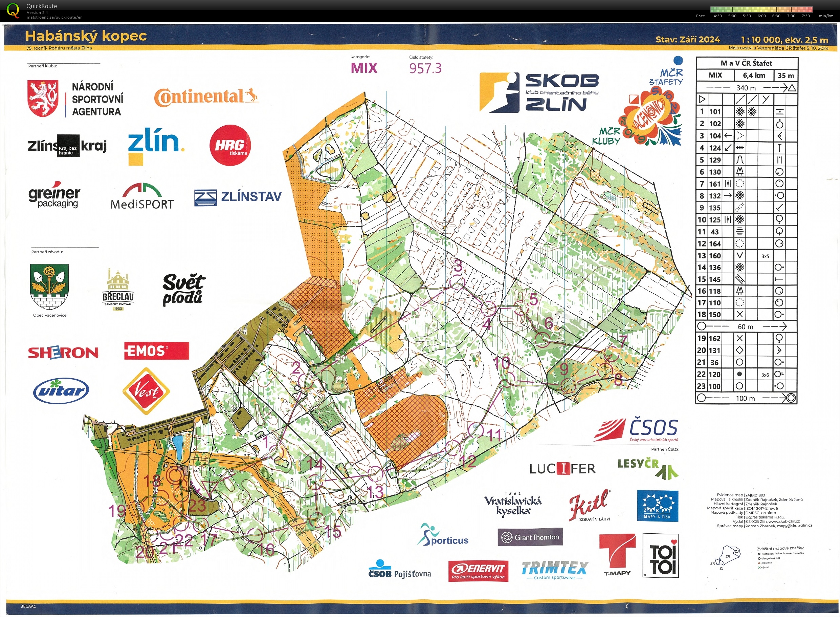Click the MIX category label

364,68
